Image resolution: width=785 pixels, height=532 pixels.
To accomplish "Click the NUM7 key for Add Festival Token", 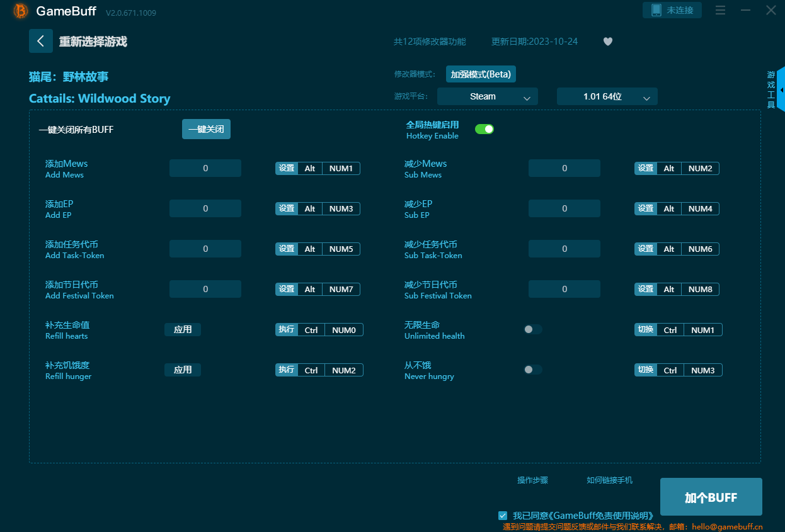I will click(x=341, y=289).
